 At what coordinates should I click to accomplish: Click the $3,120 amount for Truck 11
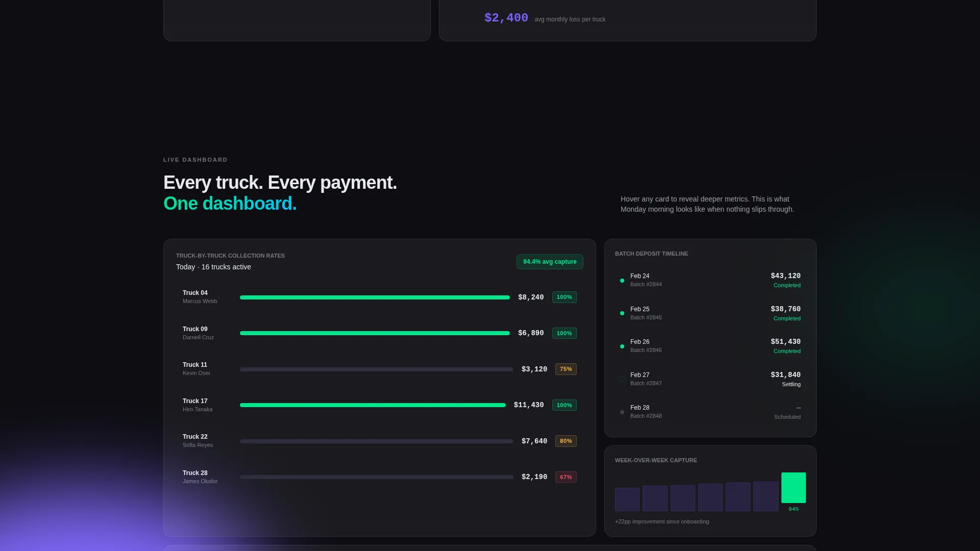pos(534,369)
